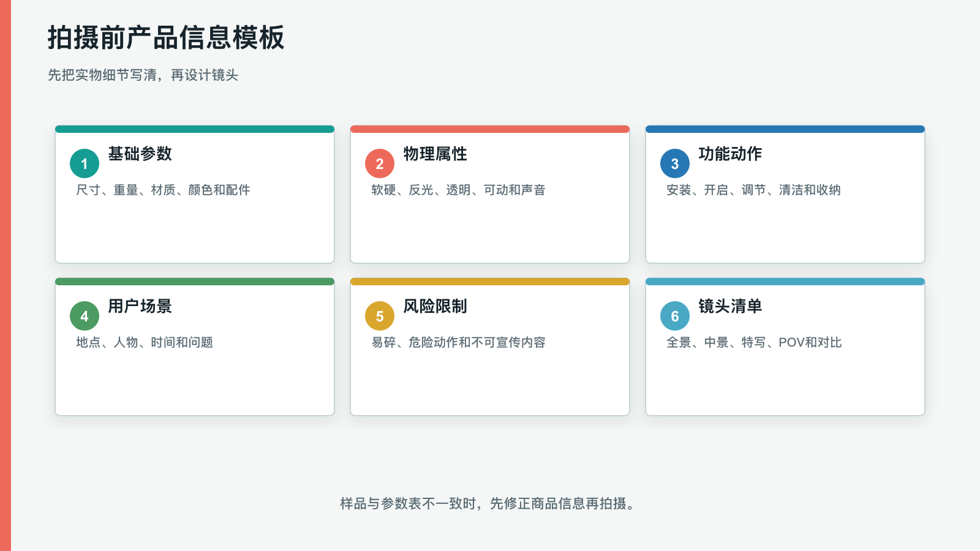980x551 pixels.
Task: Select text 易碎、危险动作和不可宣传内容
Action: (458, 342)
